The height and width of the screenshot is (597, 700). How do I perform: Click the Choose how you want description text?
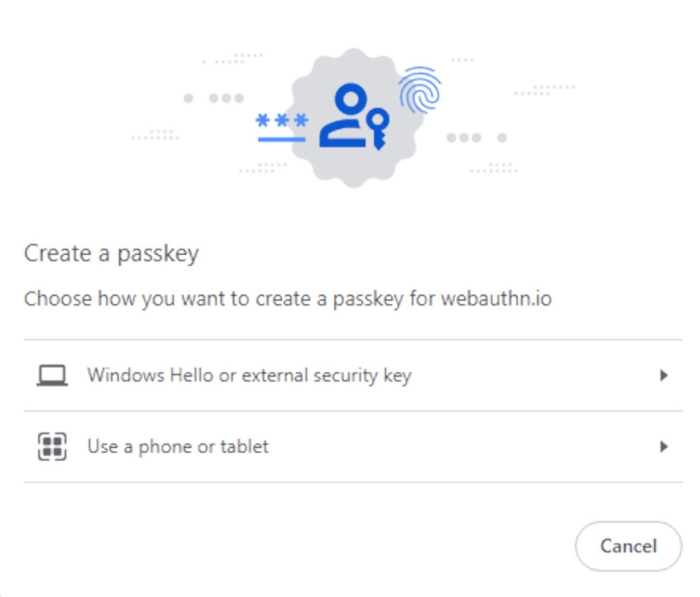(x=287, y=298)
